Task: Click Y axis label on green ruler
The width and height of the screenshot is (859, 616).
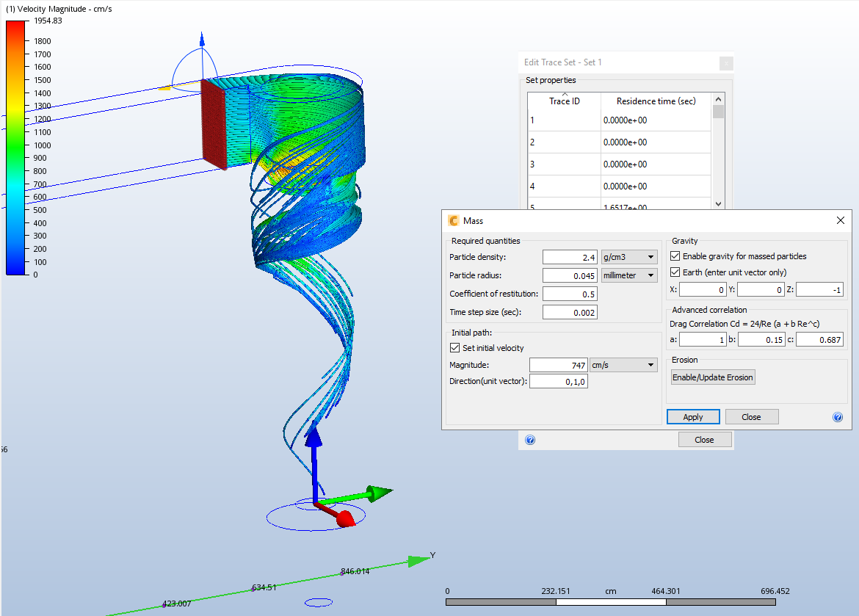Action: click(432, 555)
